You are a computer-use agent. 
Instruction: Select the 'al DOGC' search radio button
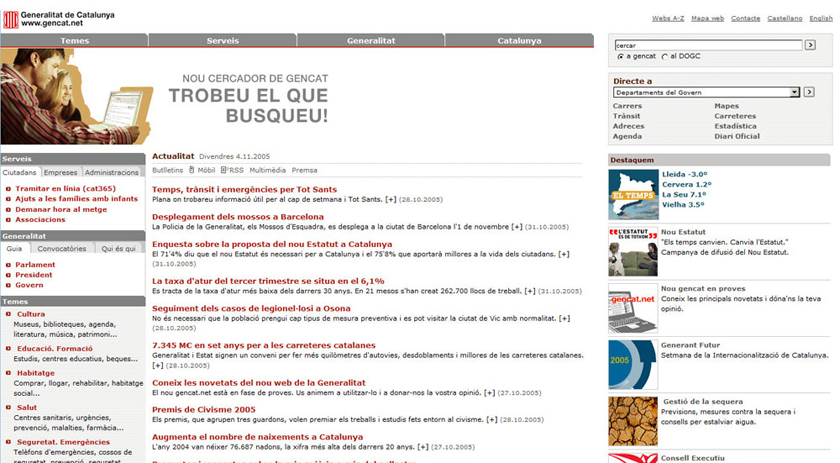tap(665, 56)
